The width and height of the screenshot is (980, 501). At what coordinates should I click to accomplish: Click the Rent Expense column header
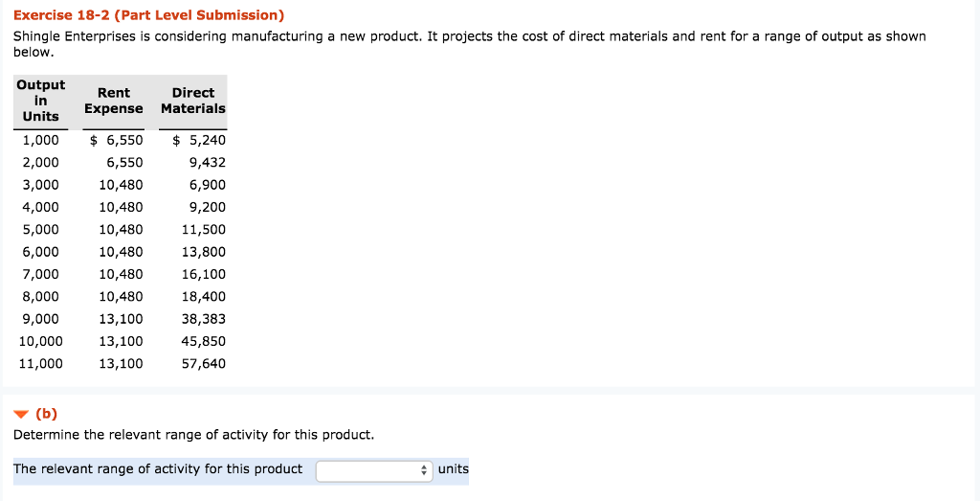click(x=113, y=101)
